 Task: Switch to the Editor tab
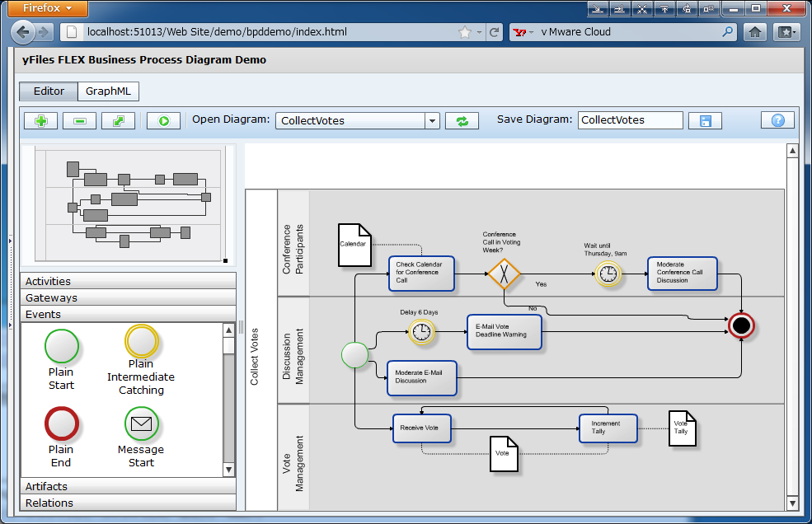(x=49, y=91)
